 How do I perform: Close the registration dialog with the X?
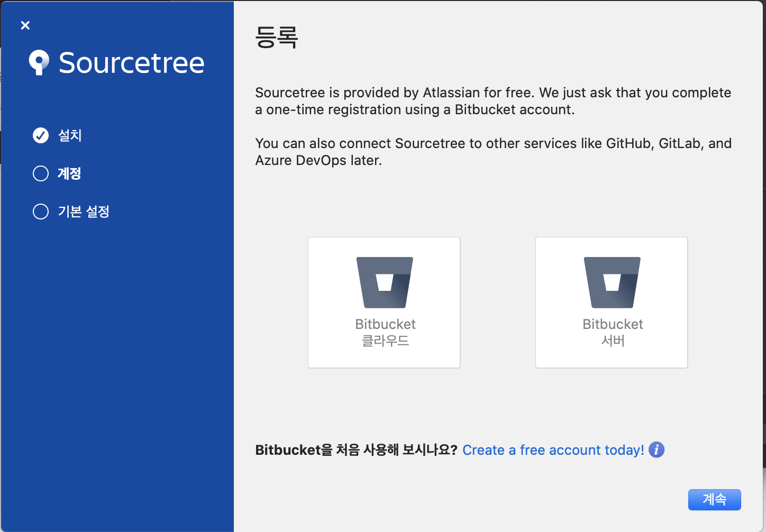pos(25,25)
